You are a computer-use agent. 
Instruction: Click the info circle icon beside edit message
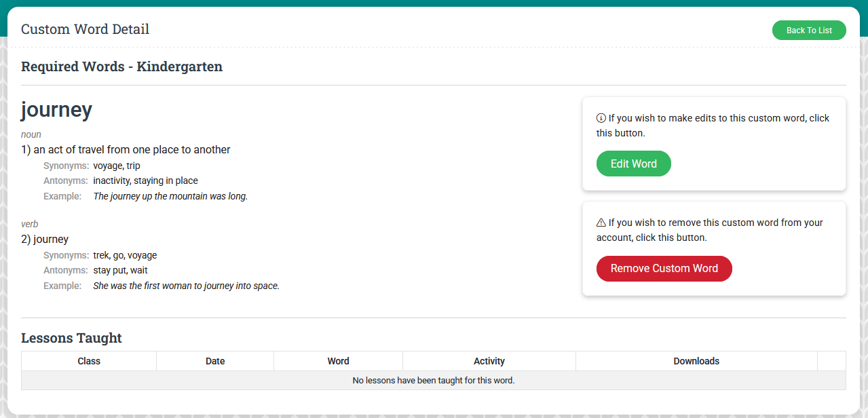[x=601, y=118]
